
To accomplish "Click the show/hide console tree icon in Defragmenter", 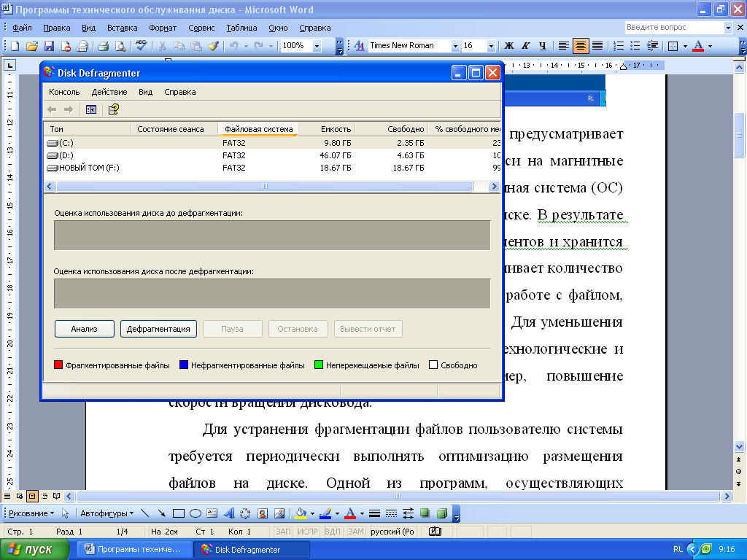I will tap(91, 109).
